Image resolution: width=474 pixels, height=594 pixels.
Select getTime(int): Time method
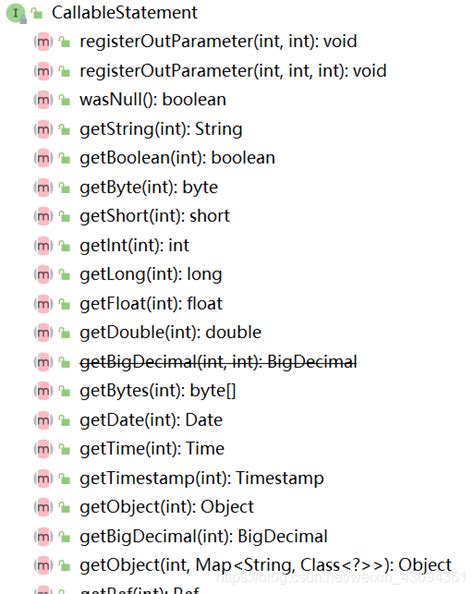coord(152,449)
